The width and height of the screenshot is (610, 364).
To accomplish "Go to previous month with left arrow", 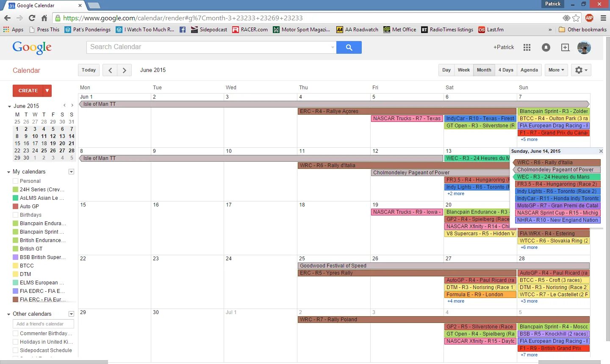I will coord(110,70).
